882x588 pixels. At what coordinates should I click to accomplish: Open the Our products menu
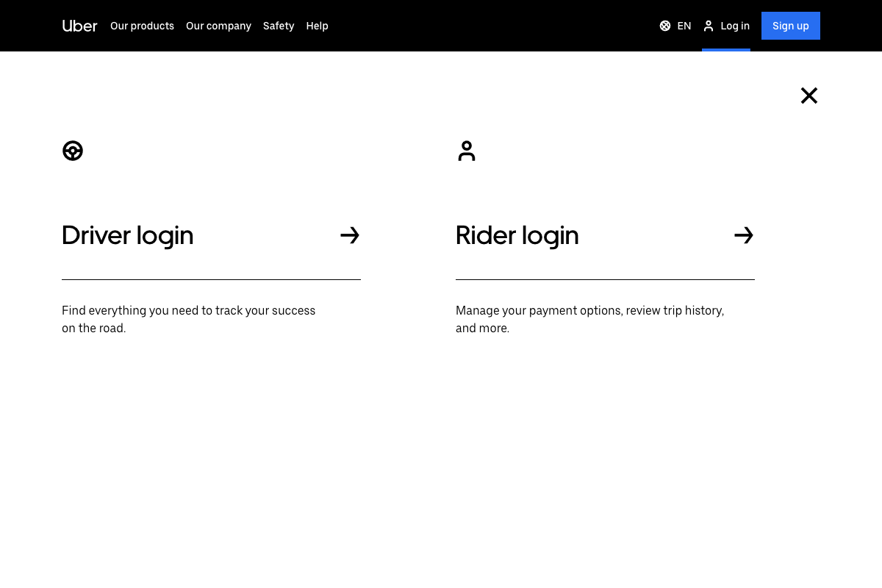tap(142, 26)
